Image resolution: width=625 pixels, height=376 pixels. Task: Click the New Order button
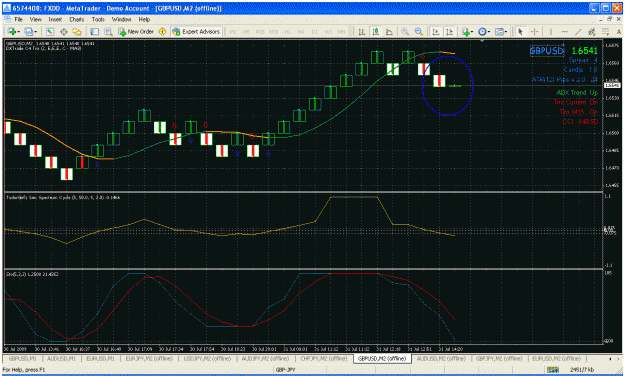click(x=136, y=31)
